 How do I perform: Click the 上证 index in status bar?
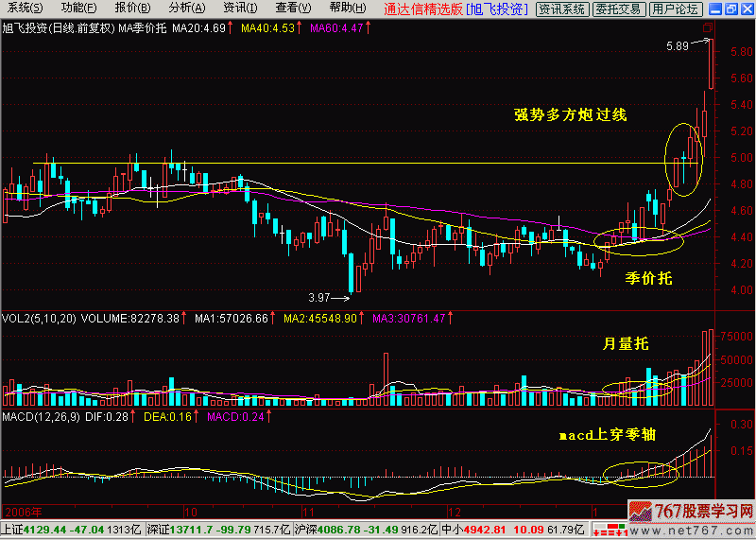(x=11, y=531)
